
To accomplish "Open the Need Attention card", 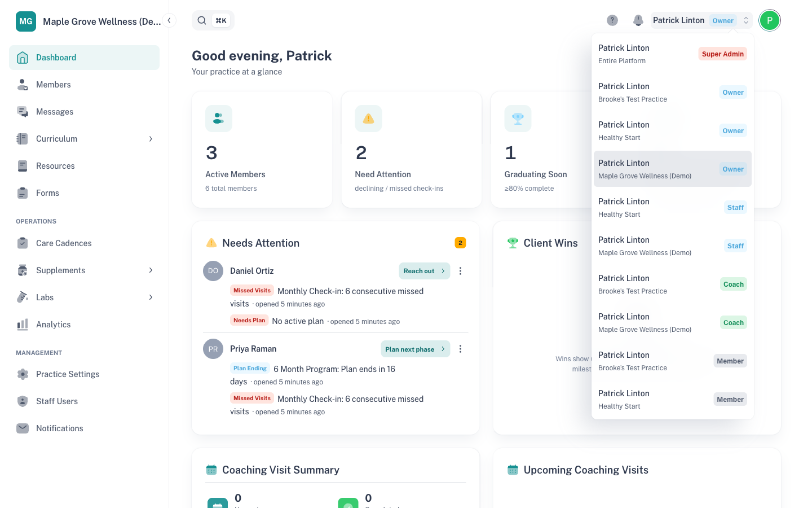I will (412, 150).
